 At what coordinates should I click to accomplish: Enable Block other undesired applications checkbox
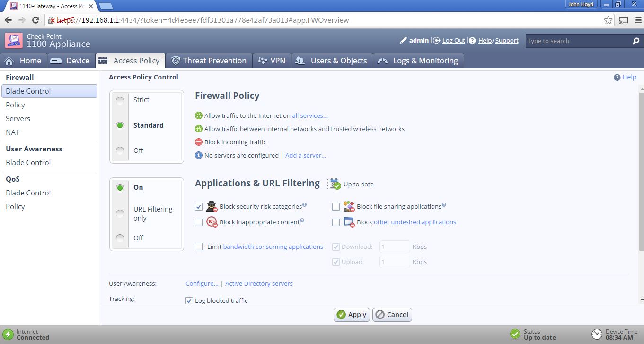pos(336,222)
